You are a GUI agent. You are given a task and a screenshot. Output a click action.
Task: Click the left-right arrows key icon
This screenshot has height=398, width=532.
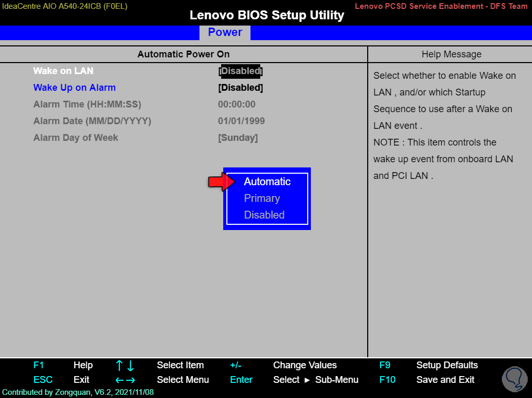pyautogui.click(x=125, y=380)
